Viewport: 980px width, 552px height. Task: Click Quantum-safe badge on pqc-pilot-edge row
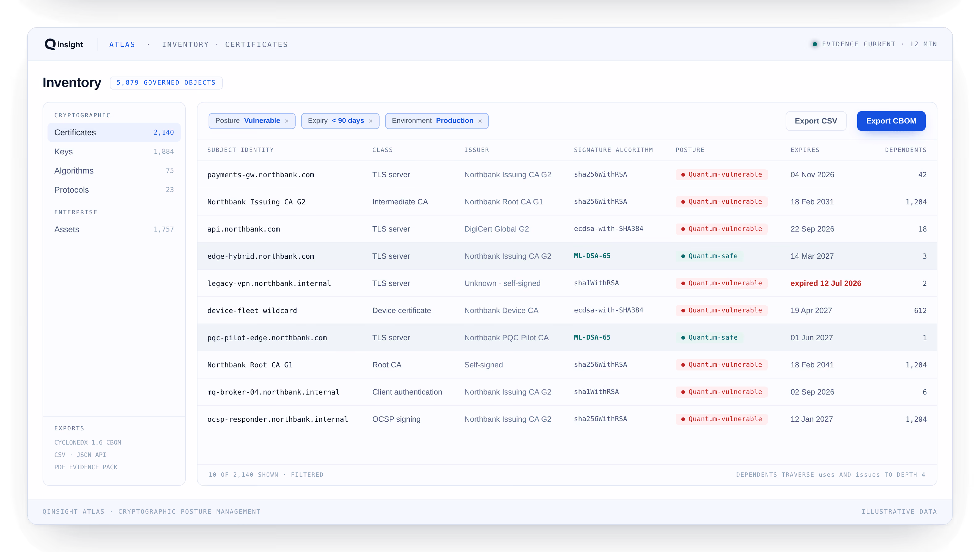709,337
